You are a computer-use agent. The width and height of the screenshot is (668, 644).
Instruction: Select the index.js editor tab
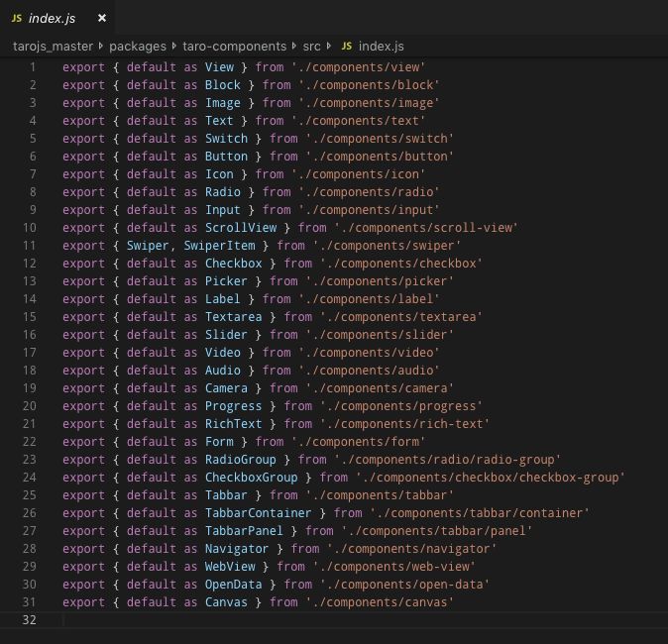tap(52, 18)
